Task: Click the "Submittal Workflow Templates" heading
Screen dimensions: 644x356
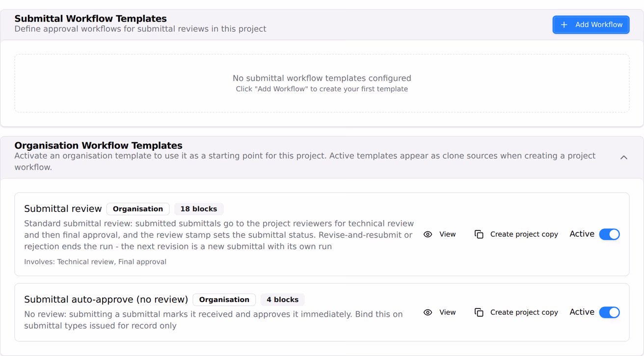Action: point(91,19)
